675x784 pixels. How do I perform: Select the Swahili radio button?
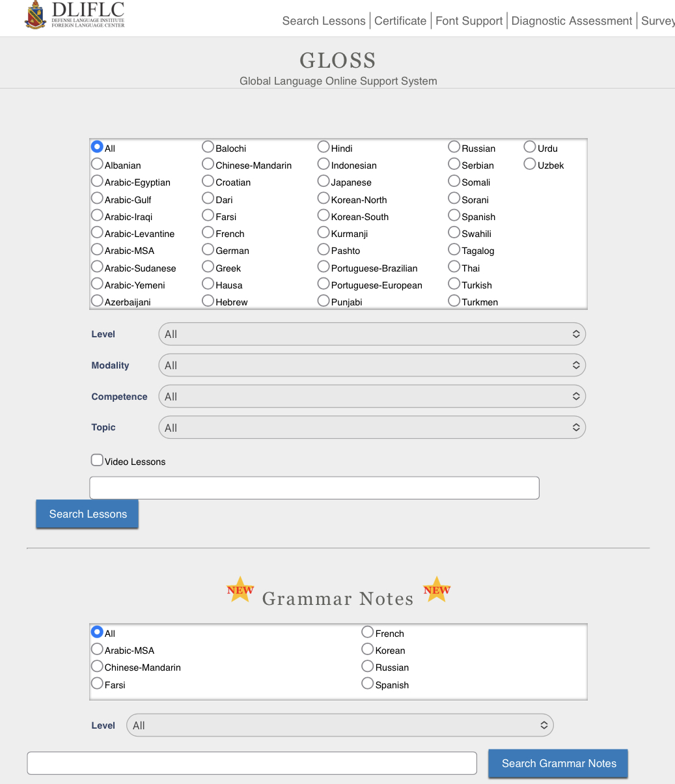(x=454, y=232)
